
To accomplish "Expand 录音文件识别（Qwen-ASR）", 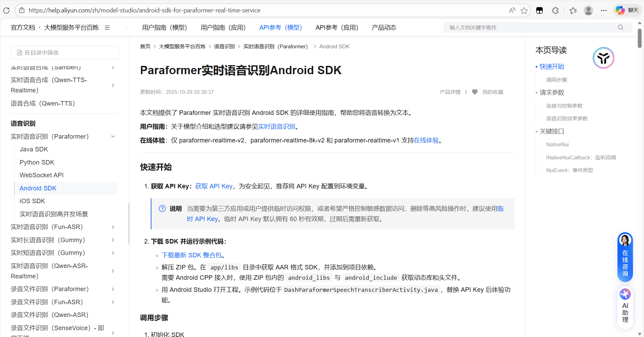I will [x=113, y=315].
